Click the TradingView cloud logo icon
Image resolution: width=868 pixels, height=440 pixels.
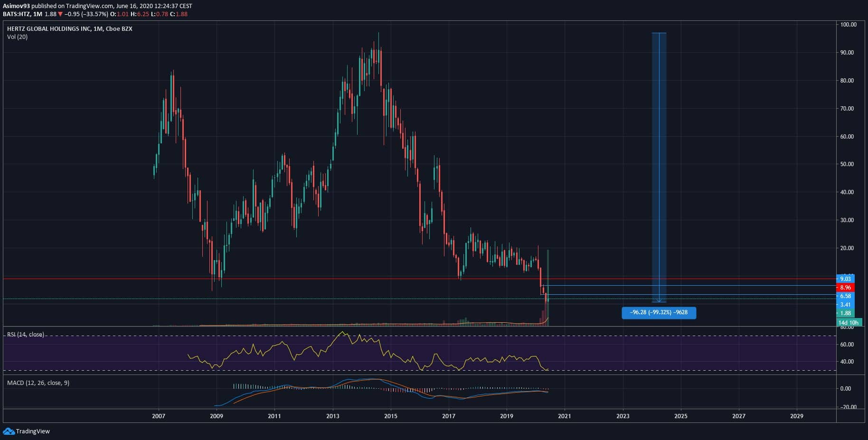pos(9,431)
